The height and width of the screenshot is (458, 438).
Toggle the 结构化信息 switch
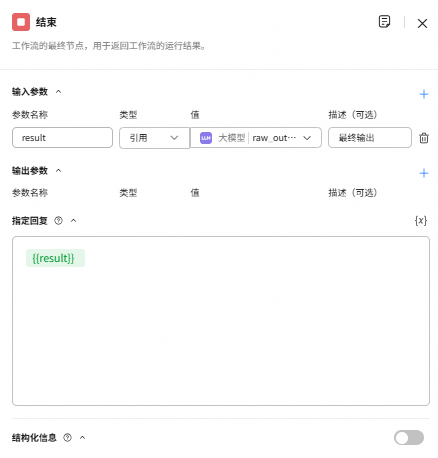409,437
